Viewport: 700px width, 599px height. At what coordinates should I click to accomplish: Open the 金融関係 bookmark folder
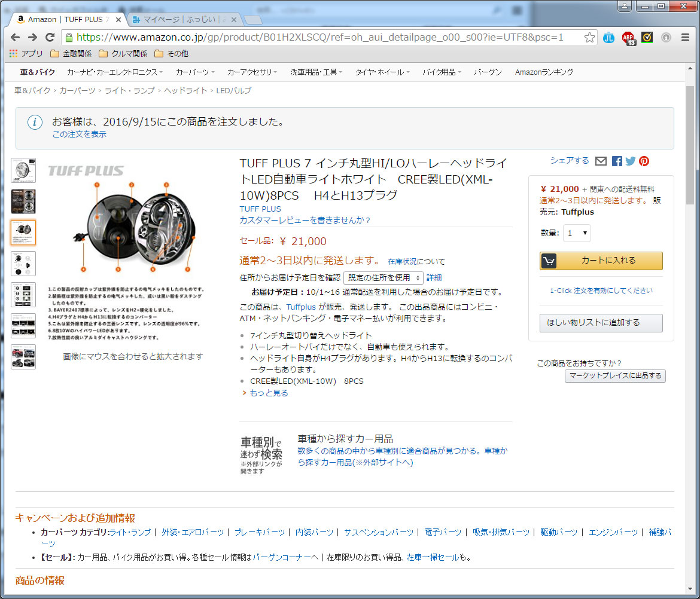pyautogui.click(x=71, y=54)
